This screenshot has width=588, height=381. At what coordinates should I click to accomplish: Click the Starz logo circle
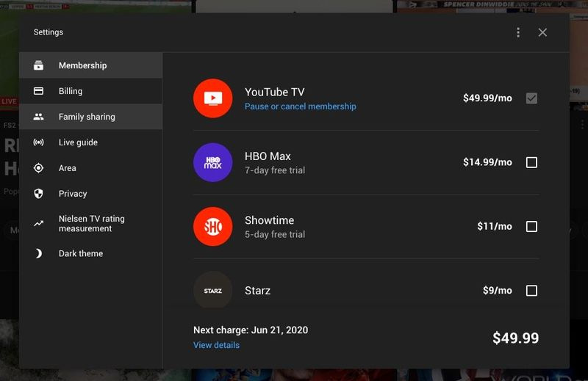click(x=212, y=289)
